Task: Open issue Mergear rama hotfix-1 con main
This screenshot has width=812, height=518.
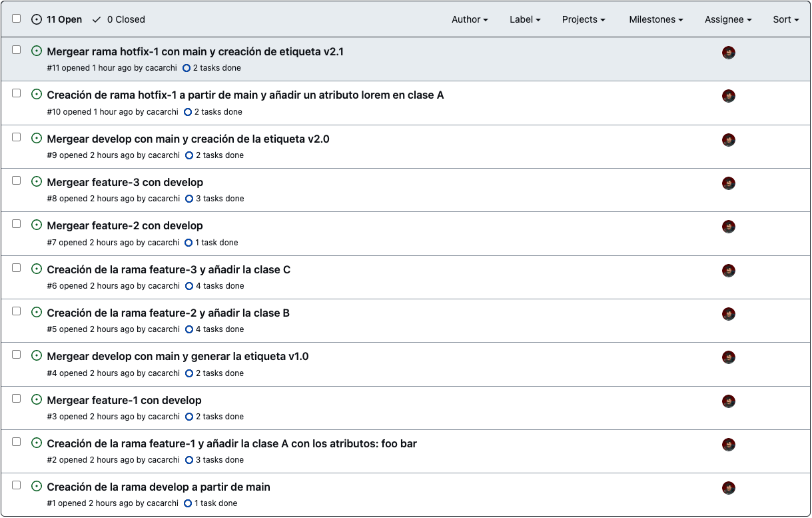Action: [x=195, y=51]
